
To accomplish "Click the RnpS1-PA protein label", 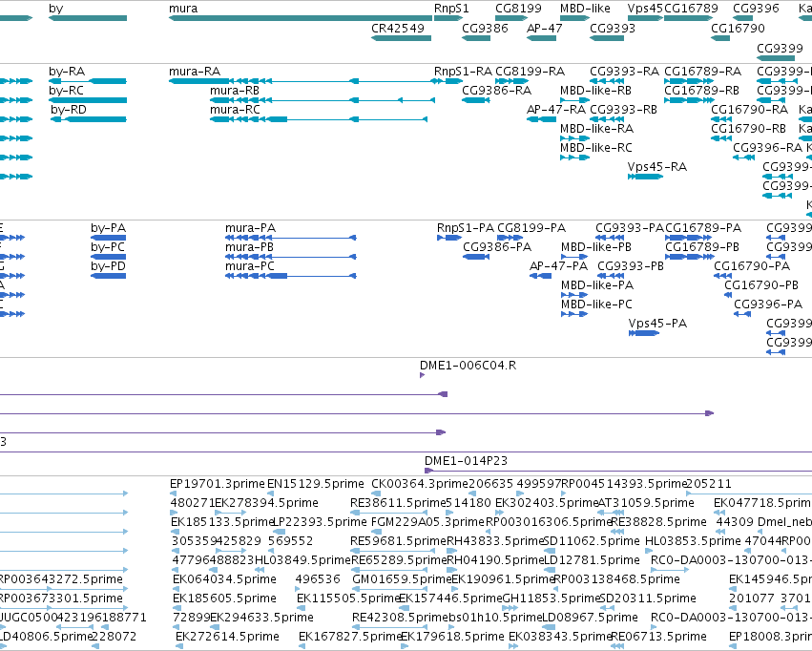I will (465, 228).
